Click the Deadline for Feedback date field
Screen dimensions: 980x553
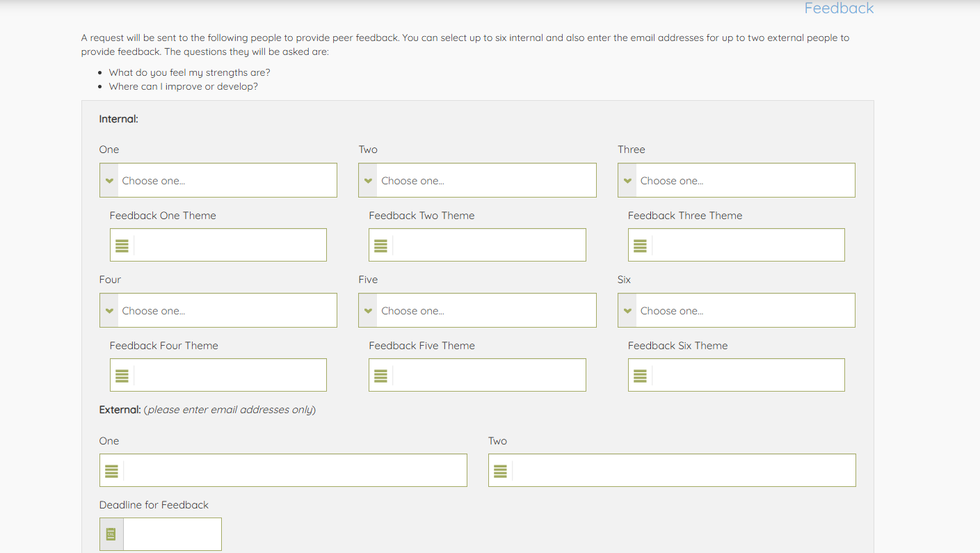pyautogui.click(x=172, y=534)
